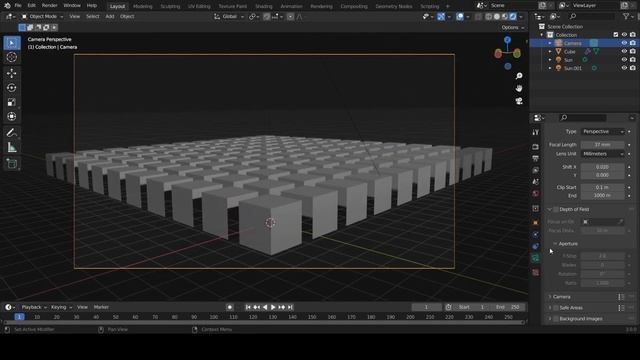Collapse the Aperture subpanel
Viewport: 640px width, 360px height.
click(555, 244)
